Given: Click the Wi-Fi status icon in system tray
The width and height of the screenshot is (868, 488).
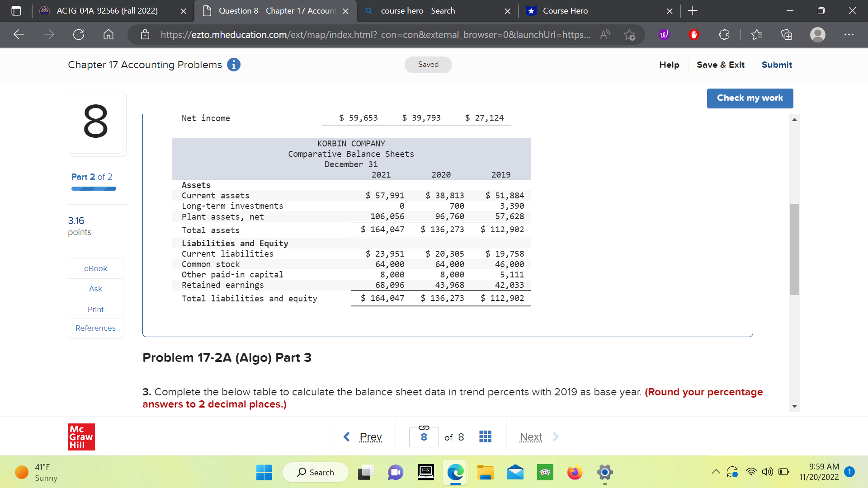Looking at the screenshot, I should coord(751,472).
